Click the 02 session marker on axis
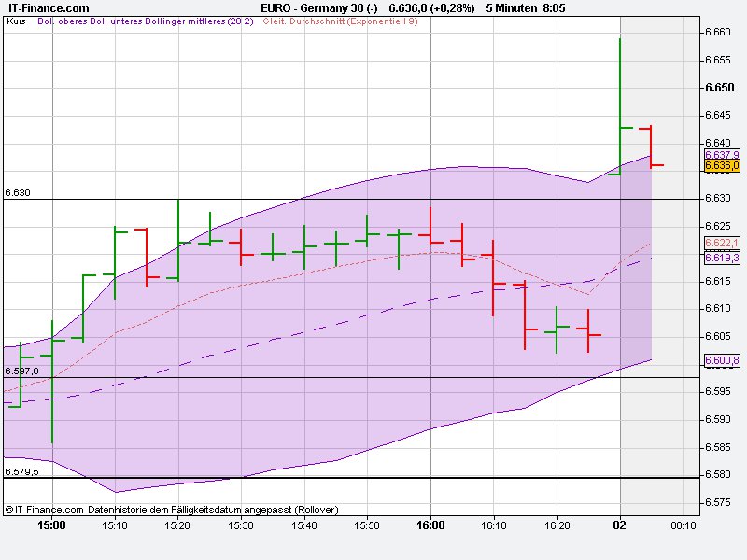This screenshot has width=747, height=560. click(x=619, y=525)
